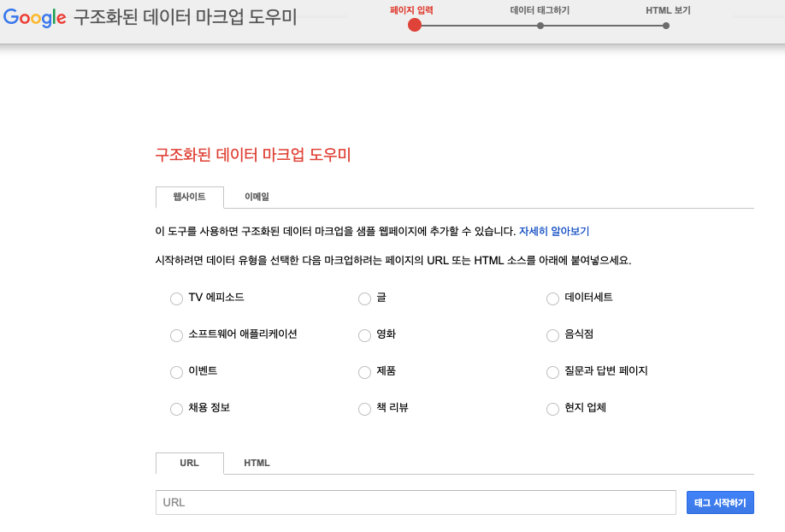Click the red 페이지 입력 step indicator
The width and height of the screenshot is (785, 532).
(415, 26)
